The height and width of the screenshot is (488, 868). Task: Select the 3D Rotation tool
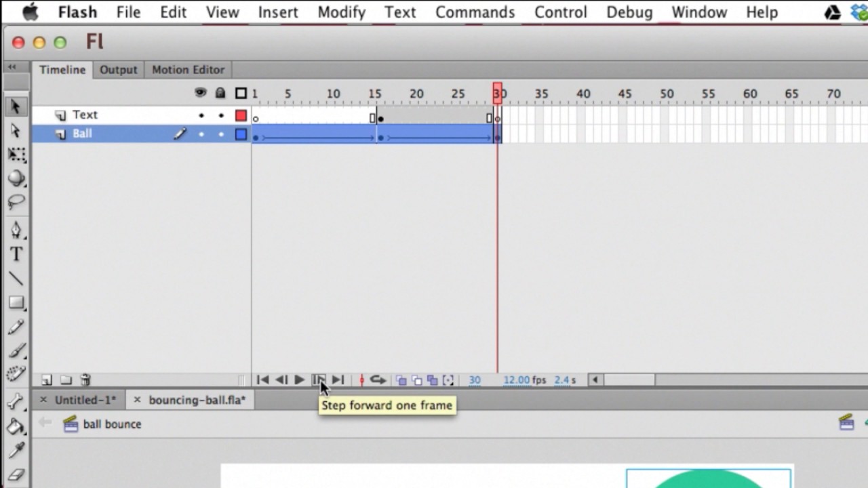tap(16, 178)
